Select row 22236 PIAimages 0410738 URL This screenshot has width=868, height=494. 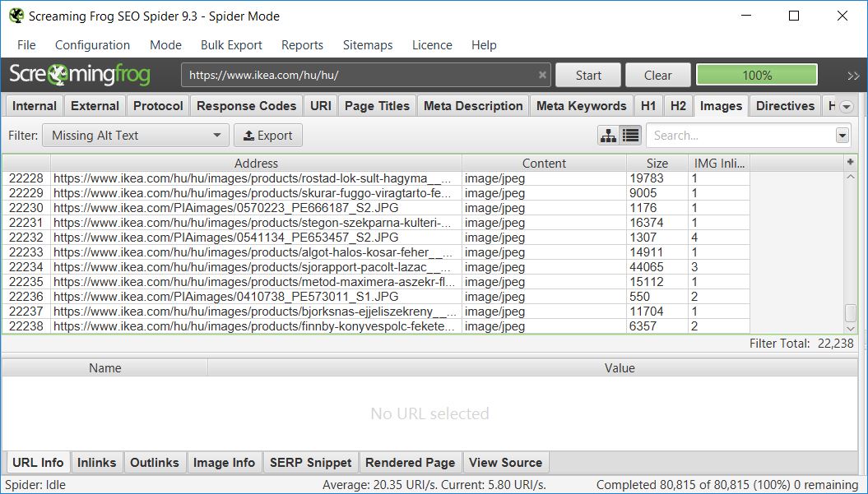tap(376, 297)
